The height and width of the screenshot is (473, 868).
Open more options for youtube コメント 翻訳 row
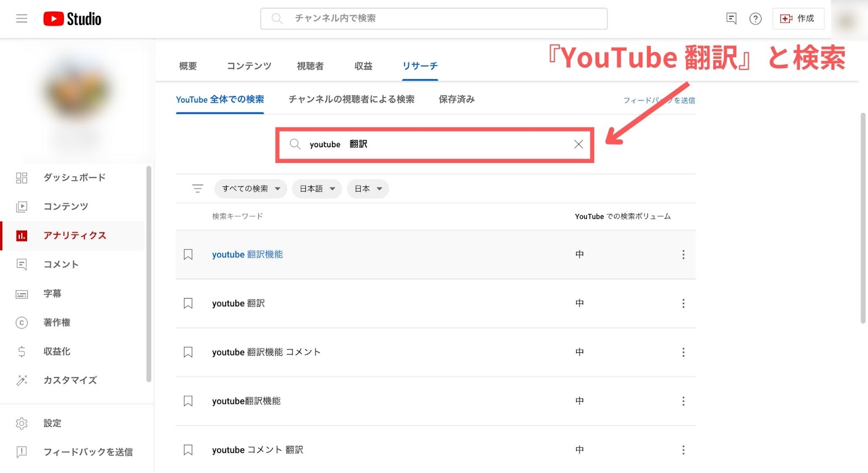683,450
